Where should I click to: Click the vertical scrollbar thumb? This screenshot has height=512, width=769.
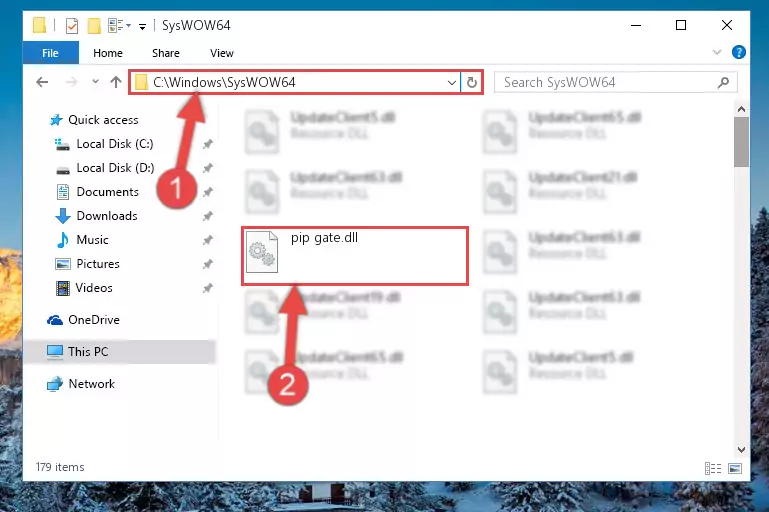tap(741, 142)
